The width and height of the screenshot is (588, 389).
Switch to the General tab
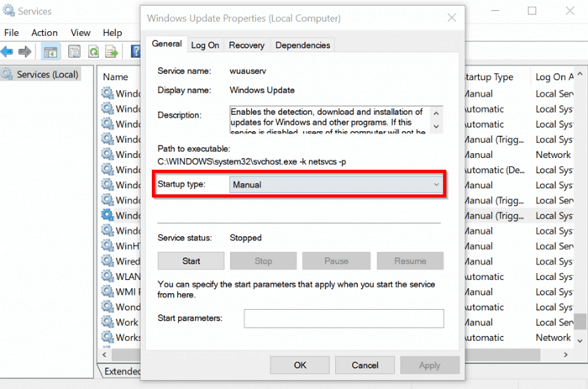166,44
